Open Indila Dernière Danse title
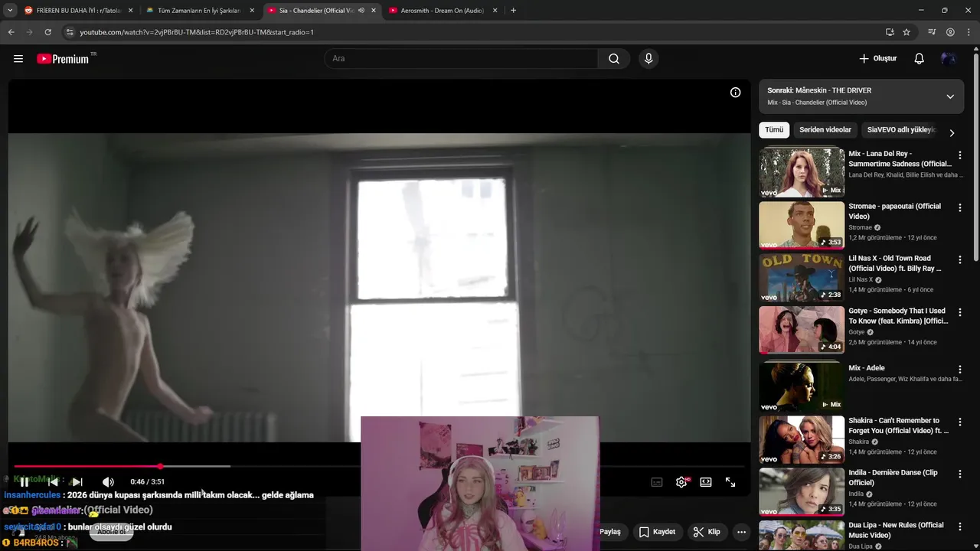 893,478
